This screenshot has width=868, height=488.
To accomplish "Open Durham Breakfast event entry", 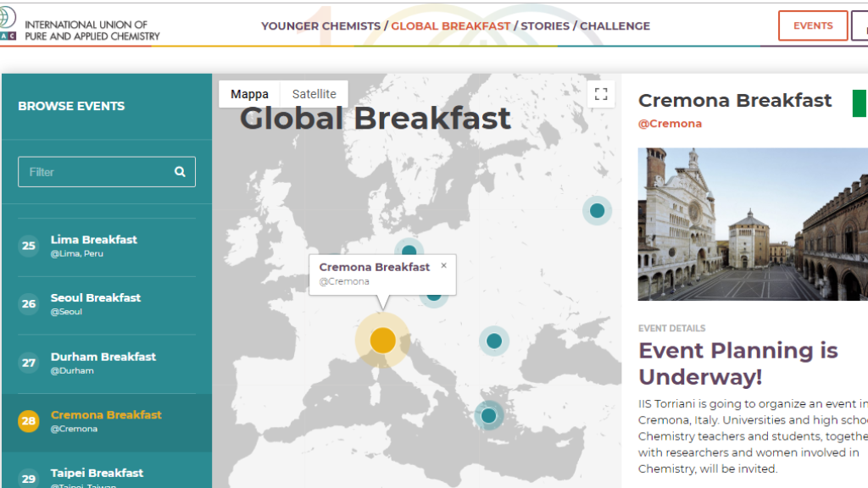I will tap(106, 363).
